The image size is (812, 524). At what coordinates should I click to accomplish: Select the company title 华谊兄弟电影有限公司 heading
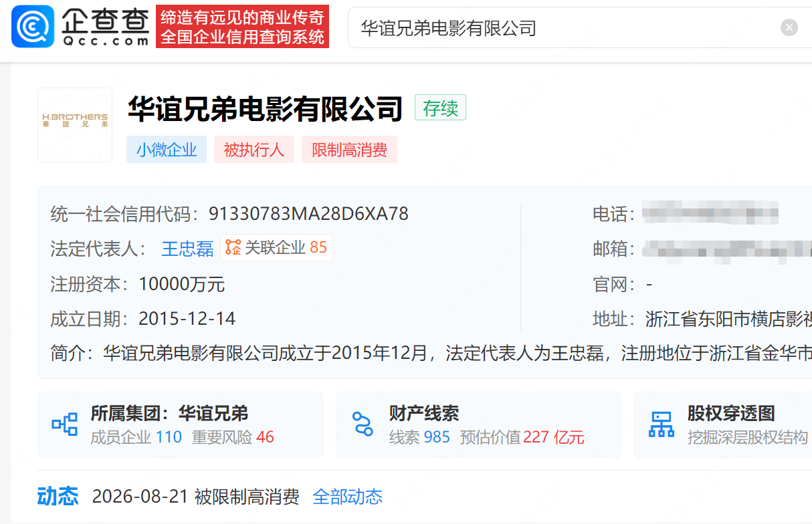(266, 108)
